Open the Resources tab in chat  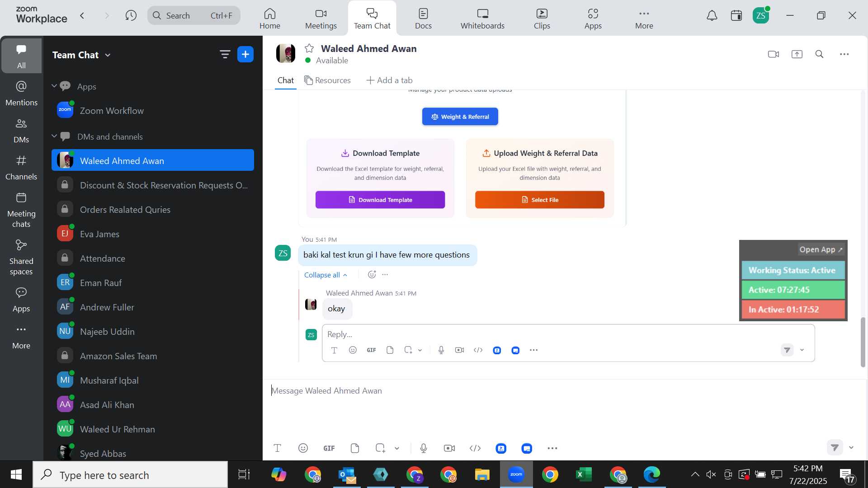click(x=328, y=80)
